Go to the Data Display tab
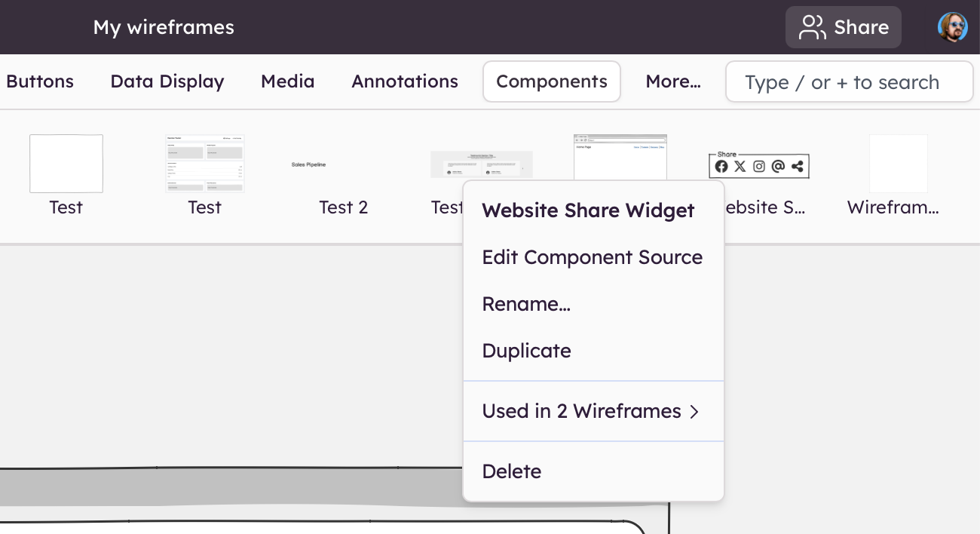Screen dimensions: 980x534 [167, 81]
